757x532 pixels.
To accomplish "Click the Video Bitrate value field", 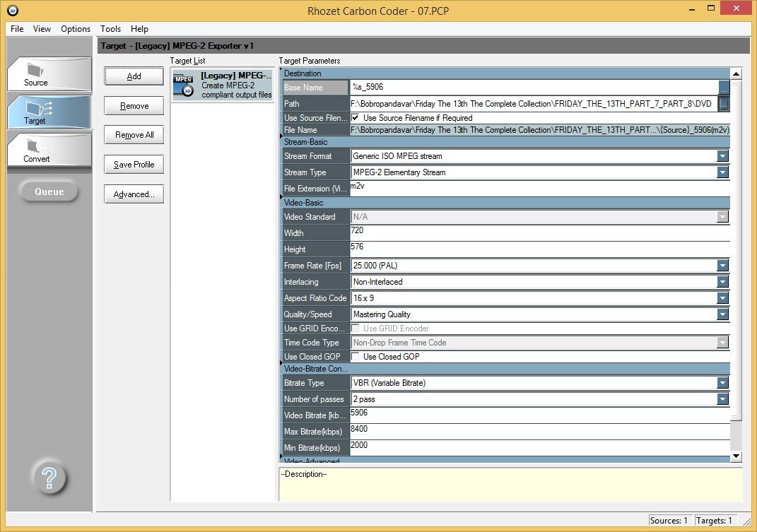I will (540, 415).
